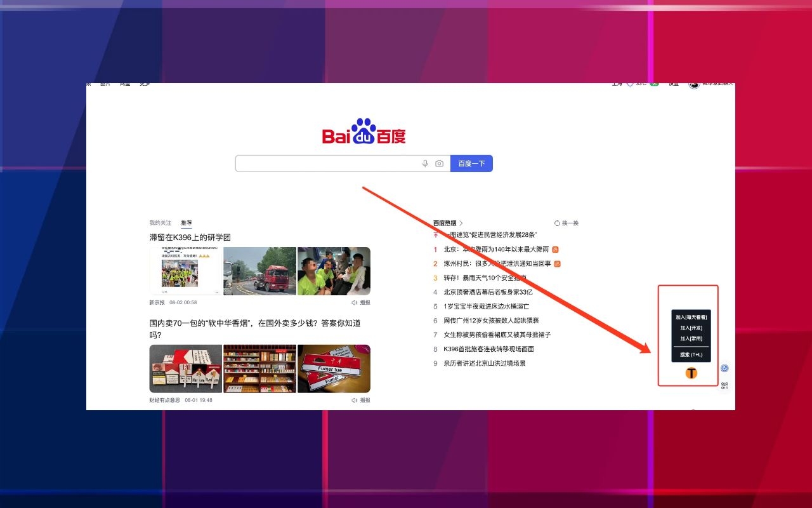Open hot search 网传广州12岁女孩被数人起哄猥亵
This screenshot has width=812, height=508.
pos(491,321)
